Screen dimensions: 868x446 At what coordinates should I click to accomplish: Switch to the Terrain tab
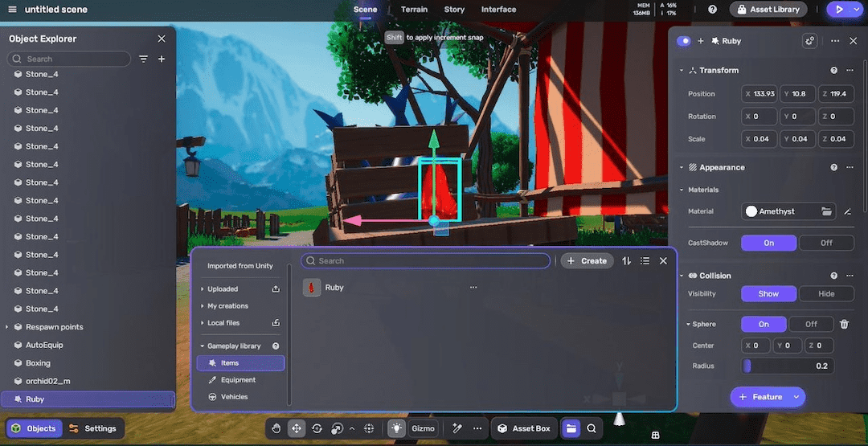tap(415, 10)
